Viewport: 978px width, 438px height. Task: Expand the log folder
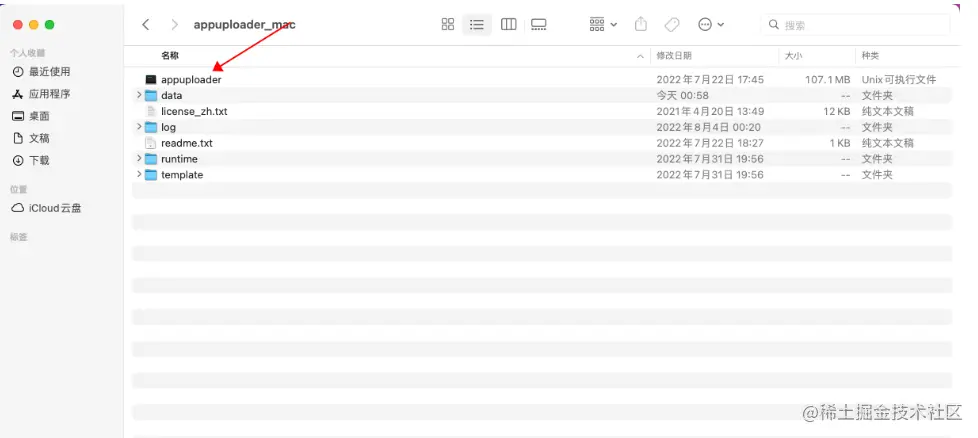pos(139,127)
